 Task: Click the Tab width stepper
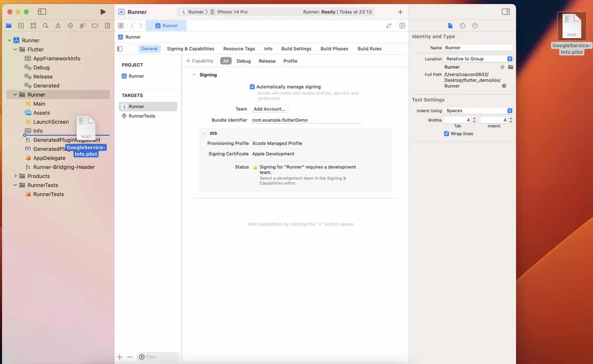pyautogui.click(x=474, y=120)
